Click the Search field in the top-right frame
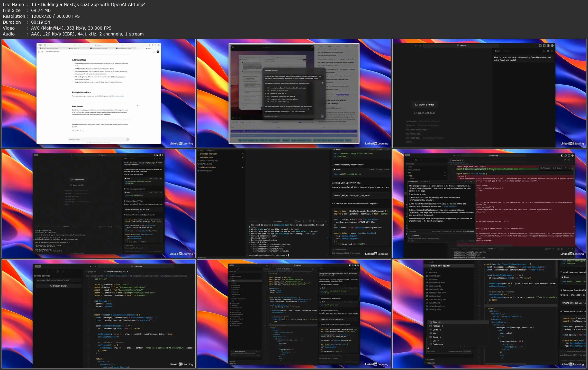This screenshot has height=370, width=588. point(461,46)
